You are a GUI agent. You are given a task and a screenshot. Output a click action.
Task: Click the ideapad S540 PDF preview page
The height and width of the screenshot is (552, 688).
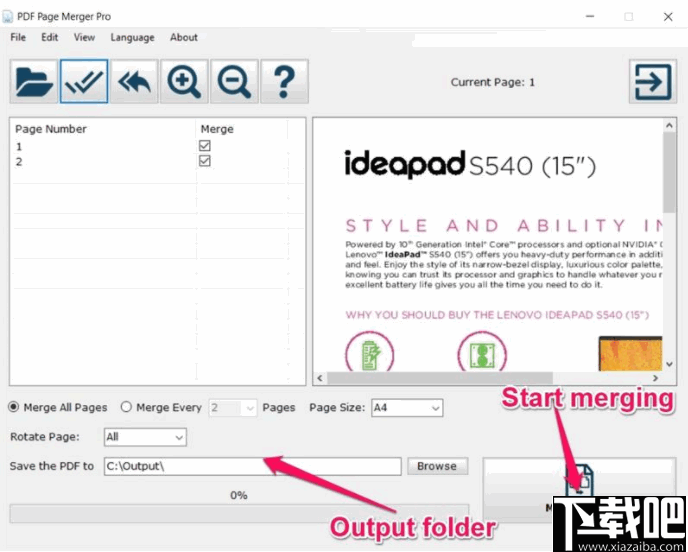pos(488,245)
